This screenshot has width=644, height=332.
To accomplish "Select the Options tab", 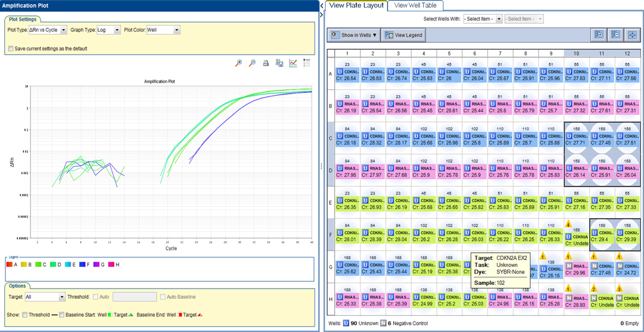I will [x=17, y=286].
